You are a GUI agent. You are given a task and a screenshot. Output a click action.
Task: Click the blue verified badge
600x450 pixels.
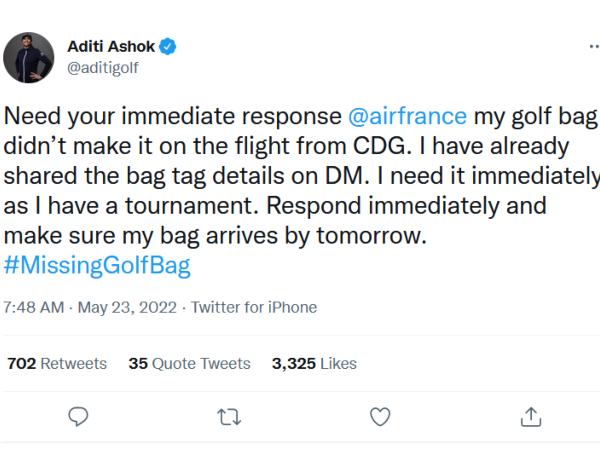click(x=170, y=46)
